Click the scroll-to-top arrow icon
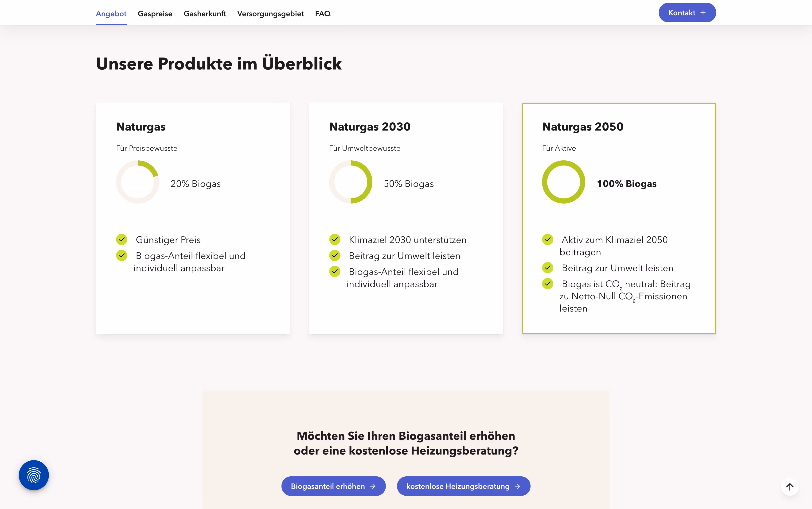 point(789,487)
